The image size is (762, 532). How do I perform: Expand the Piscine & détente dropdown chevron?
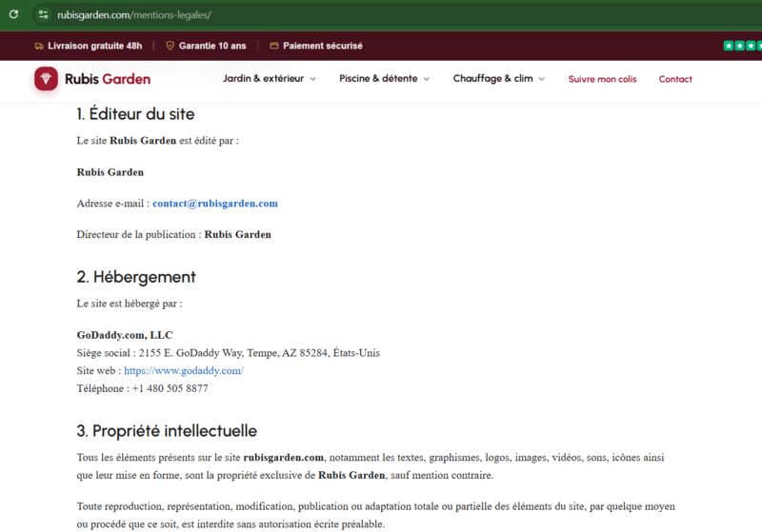[426, 79]
